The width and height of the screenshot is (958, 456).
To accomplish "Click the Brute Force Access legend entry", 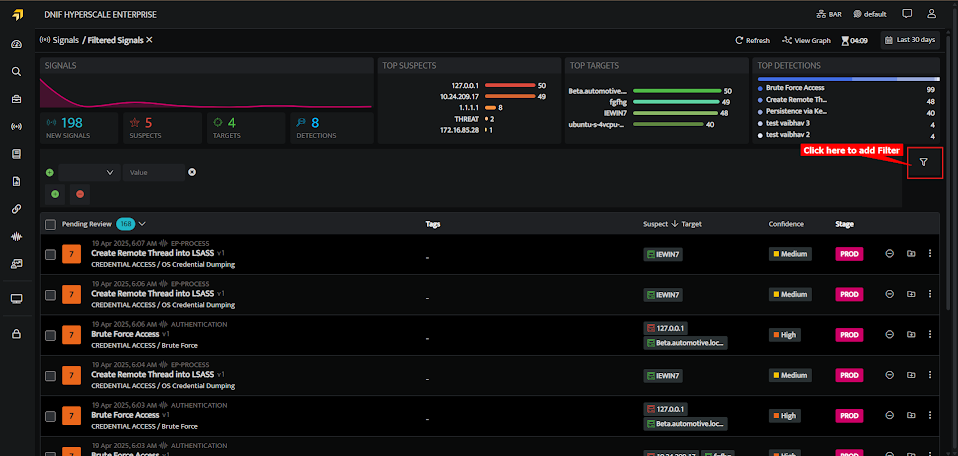I will (x=795, y=88).
